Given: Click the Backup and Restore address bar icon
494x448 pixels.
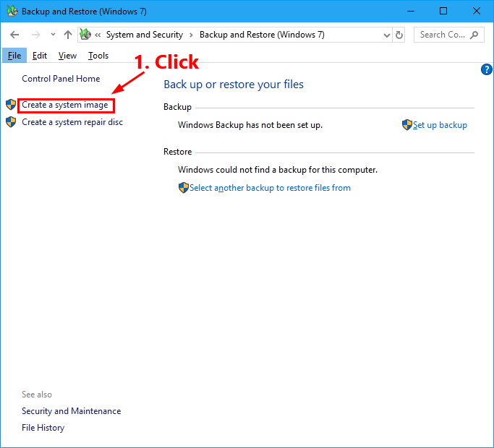Looking at the screenshot, I should pos(85,34).
